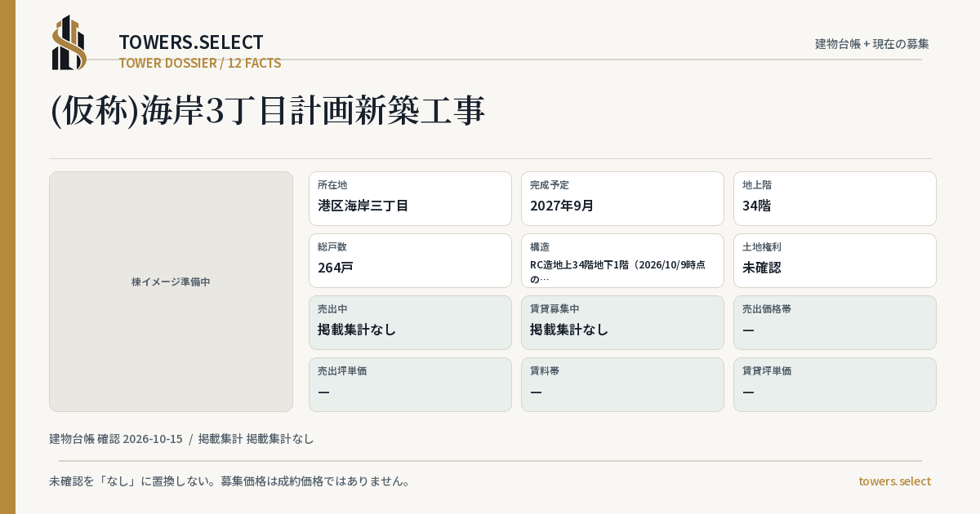980x514 pixels.
Task: Open the towers.select footer link
Action: click(894, 481)
